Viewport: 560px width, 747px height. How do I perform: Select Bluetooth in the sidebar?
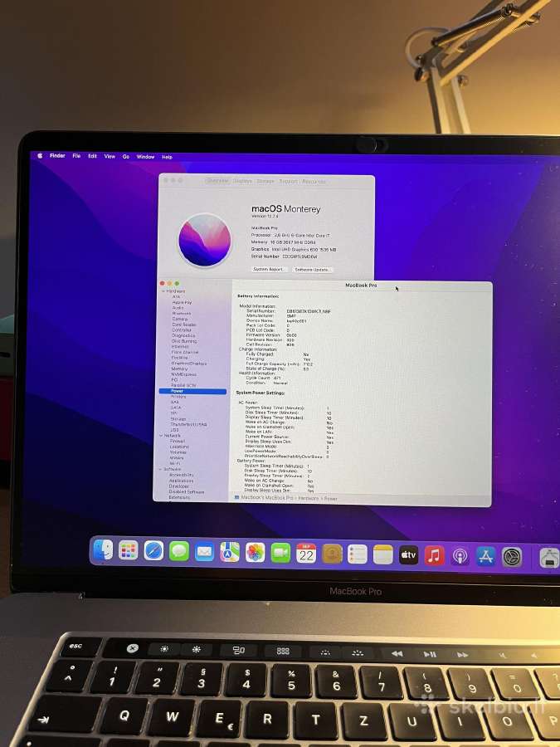click(x=182, y=314)
